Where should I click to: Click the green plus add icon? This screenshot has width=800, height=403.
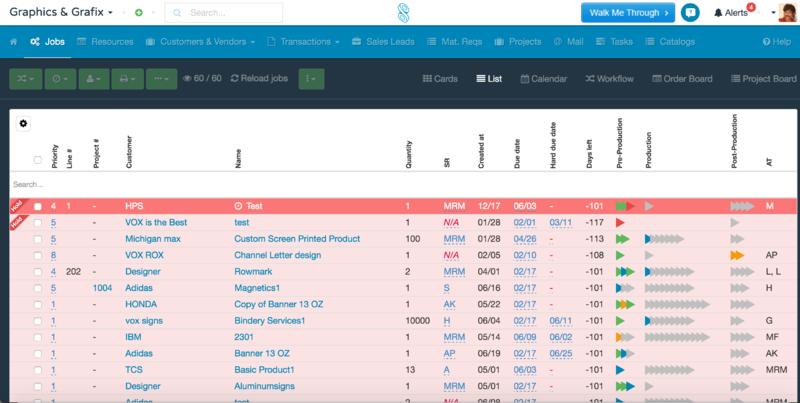[139, 13]
